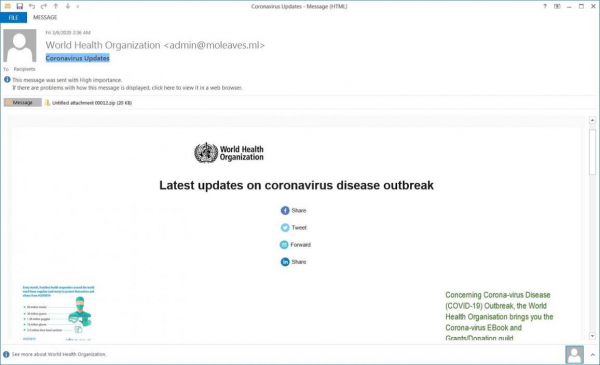Click the Save icon in quick access toolbar
The image size is (600, 365).
click(20, 6)
